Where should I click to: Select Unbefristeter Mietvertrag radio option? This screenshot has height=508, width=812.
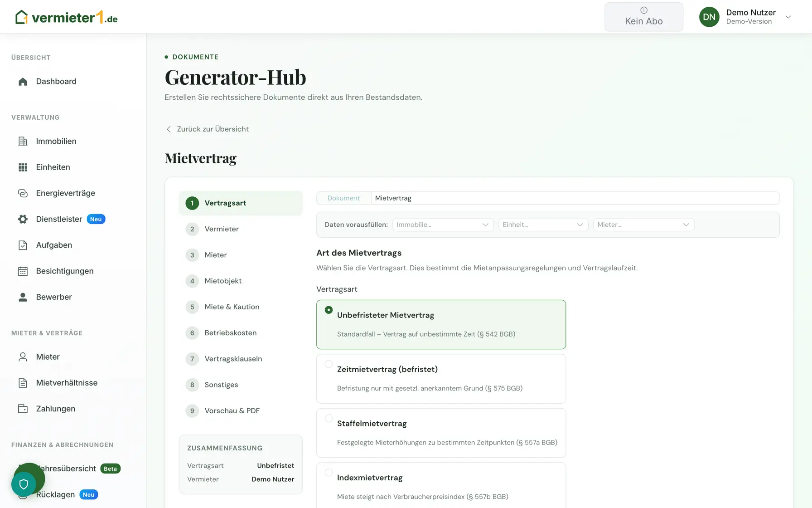coord(329,310)
